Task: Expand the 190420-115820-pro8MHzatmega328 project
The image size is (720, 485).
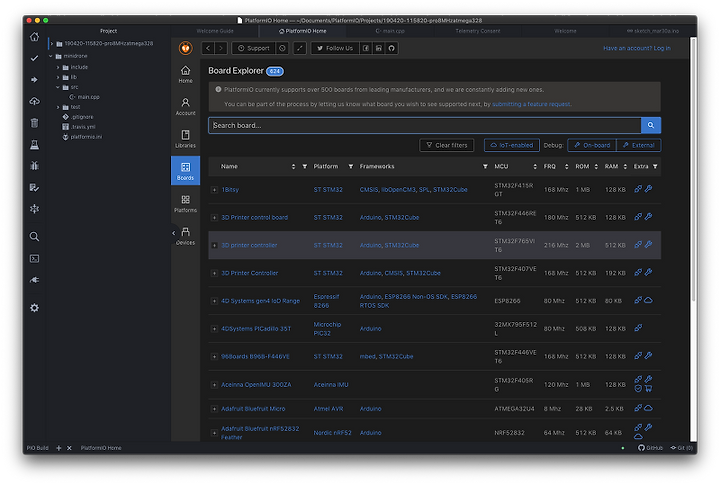Action: [x=51, y=44]
